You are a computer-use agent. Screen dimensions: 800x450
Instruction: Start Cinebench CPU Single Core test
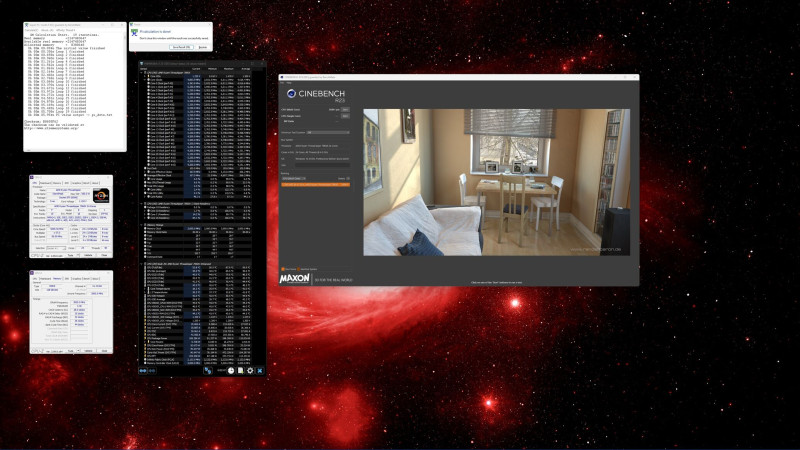[x=345, y=116]
